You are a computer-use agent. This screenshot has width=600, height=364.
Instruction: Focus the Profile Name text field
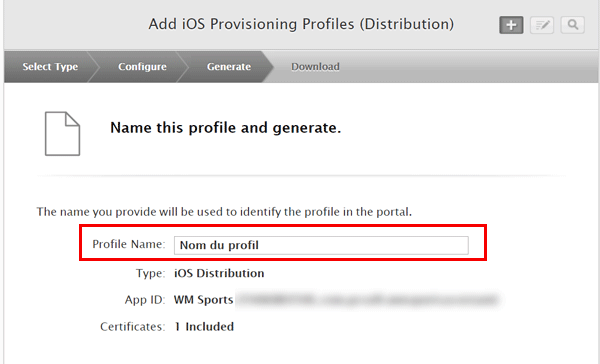(321, 245)
